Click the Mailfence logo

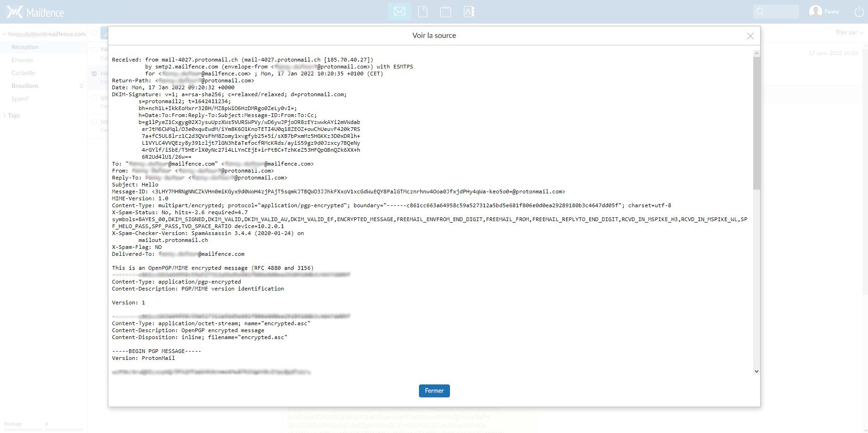[35, 12]
